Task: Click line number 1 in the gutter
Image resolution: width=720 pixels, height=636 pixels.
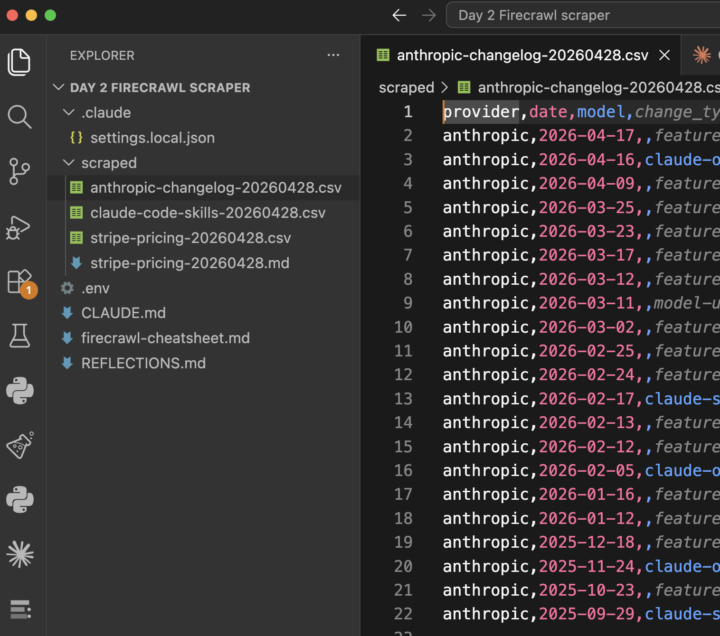Action: click(408, 112)
